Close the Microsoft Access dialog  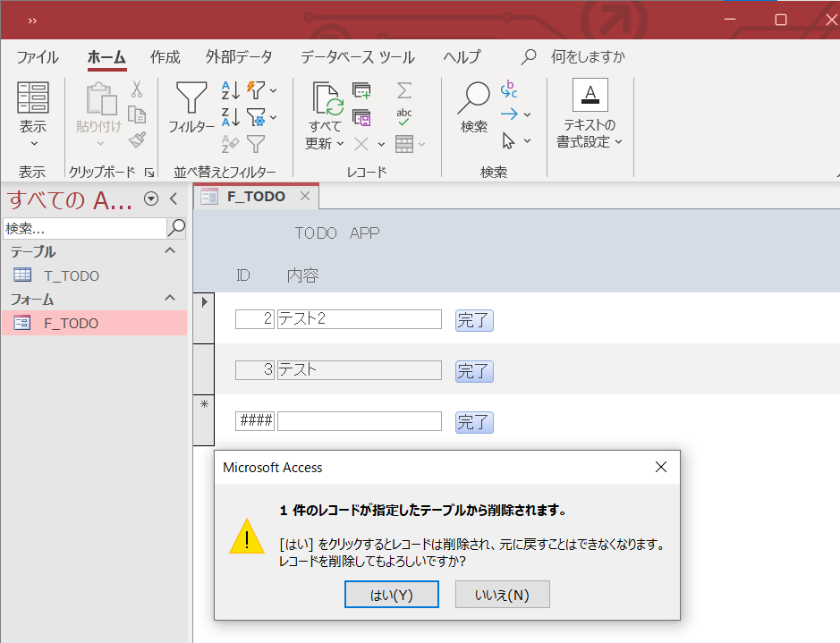(661, 467)
